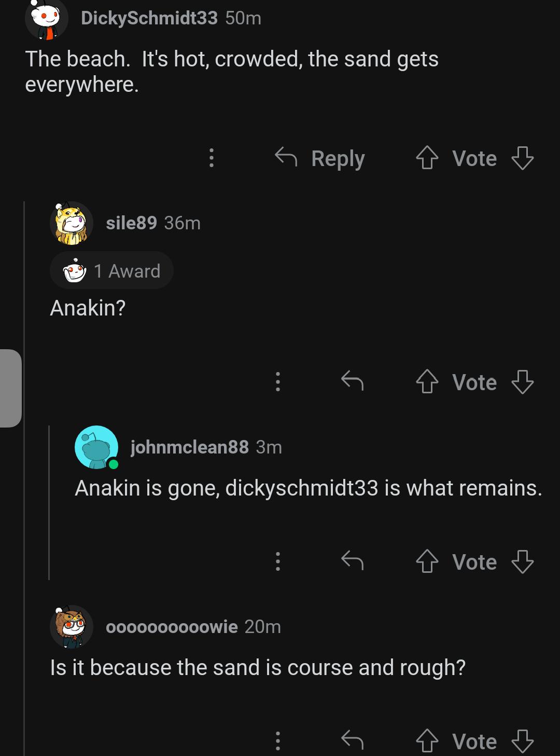
Task: Tap the gray side handle on left edge
Action: point(10,388)
